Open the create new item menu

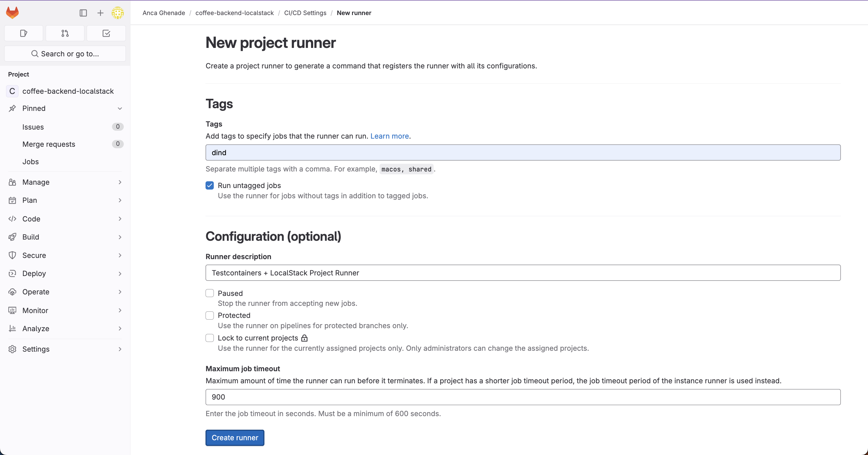tap(100, 13)
